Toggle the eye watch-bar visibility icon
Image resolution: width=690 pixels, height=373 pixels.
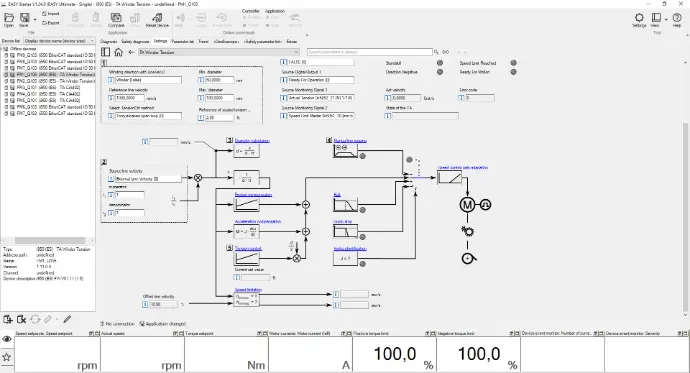[7, 339]
